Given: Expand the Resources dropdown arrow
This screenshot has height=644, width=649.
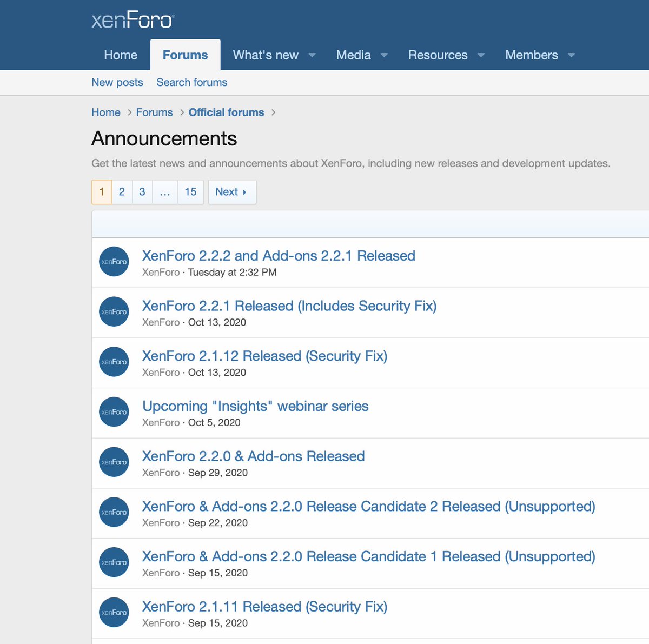Looking at the screenshot, I should tap(481, 55).
